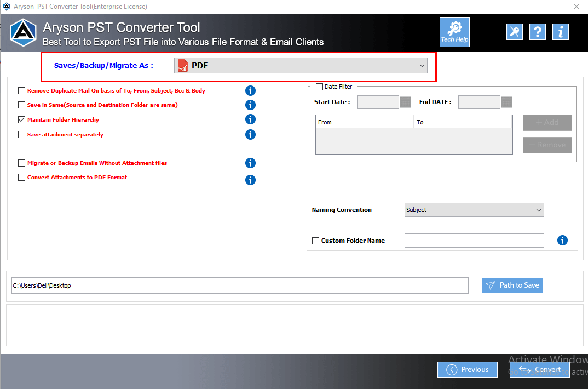Screen dimensions: 588x389
Task: Show info about Remove Duplicate Mail option
Action: pos(250,90)
